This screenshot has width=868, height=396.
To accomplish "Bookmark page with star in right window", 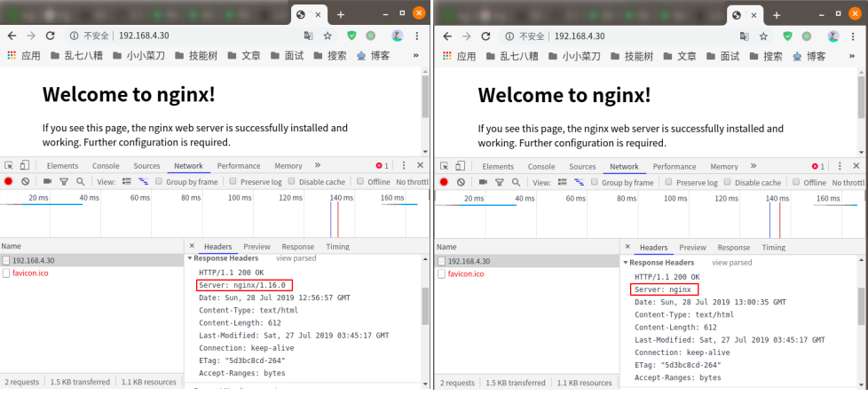I will pos(763,36).
